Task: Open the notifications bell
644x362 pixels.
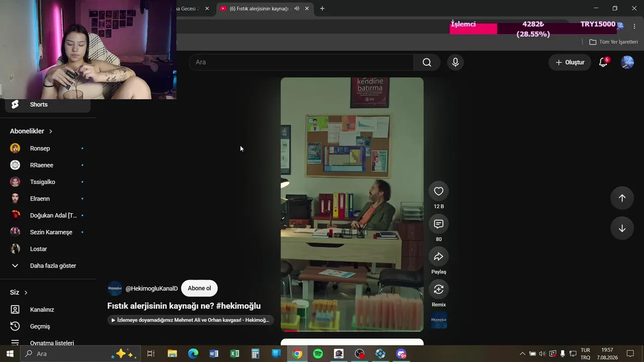Action: coord(603,62)
